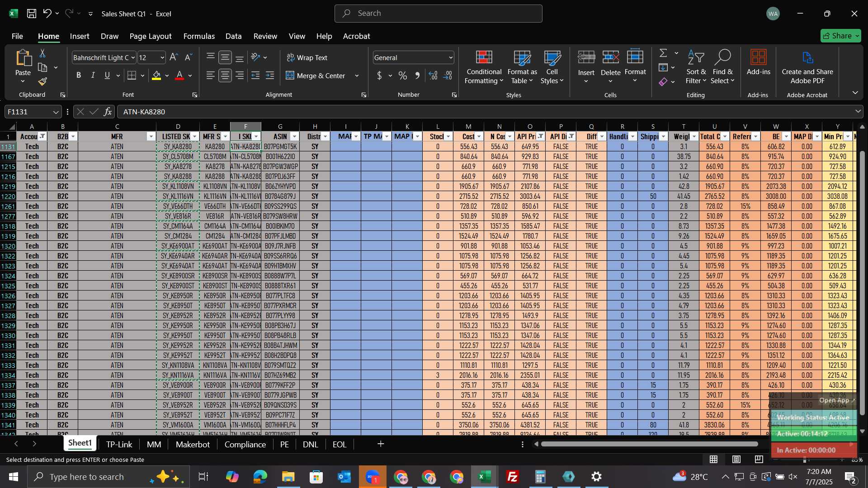Open filter dropdown for Cost column

pyautogui.click(x=479, y=136)
